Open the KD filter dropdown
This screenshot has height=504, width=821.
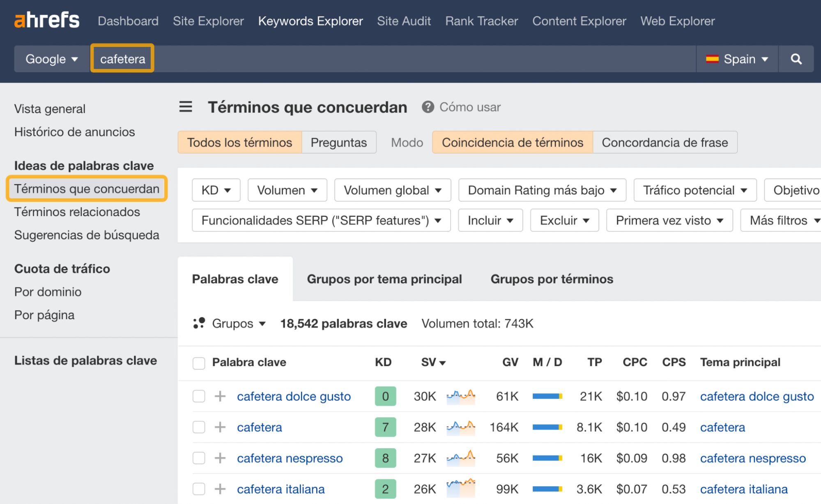coord(216,190)
